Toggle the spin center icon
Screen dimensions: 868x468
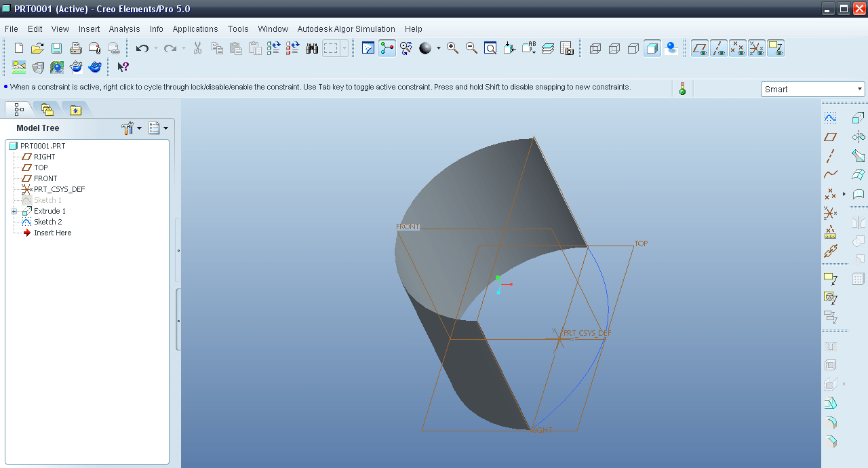387,48
